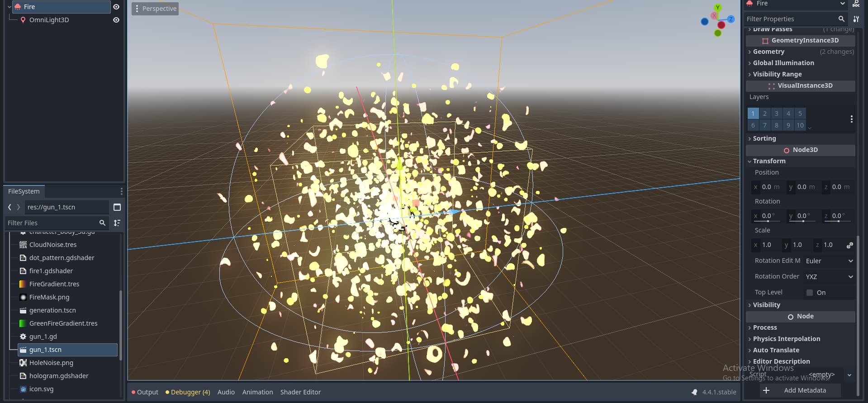Click the FireMask.png thumbnail icon
Image resolution: width=868 pixels, height=403 pixels.
(23, 297)
